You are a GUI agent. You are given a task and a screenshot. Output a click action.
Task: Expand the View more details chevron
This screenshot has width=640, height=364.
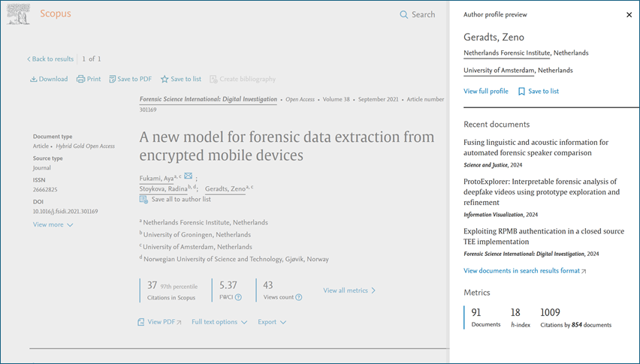[x=70, y=225]
